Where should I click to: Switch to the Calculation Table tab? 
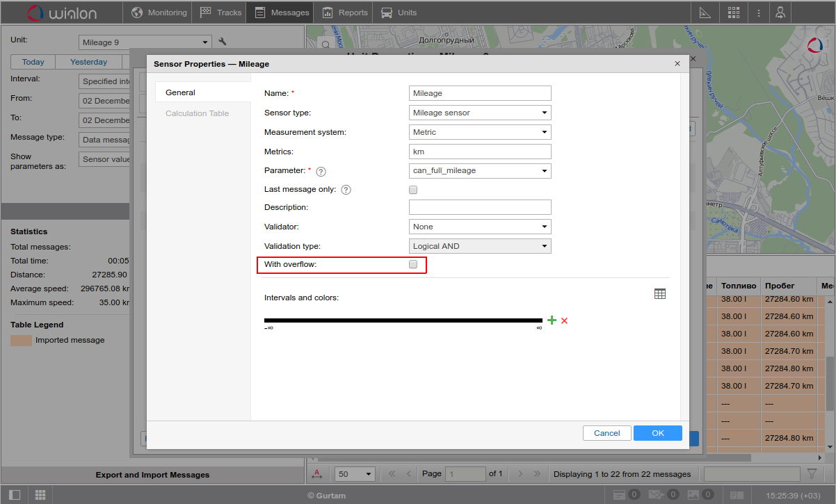point(198,113)
